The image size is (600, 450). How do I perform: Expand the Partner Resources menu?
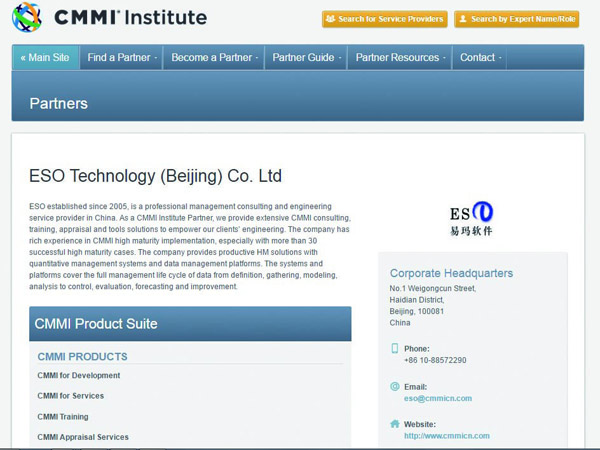pyautogui.click(x=400, y=57)
